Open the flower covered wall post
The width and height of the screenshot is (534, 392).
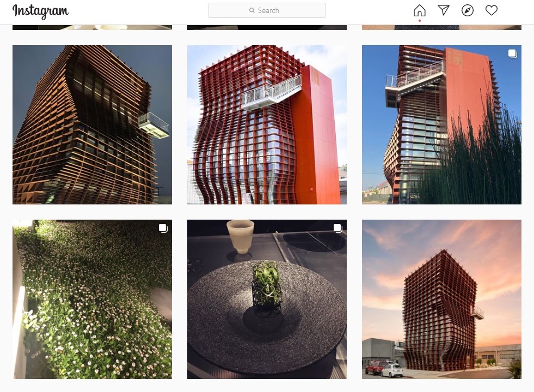click(x=93, y=299)
